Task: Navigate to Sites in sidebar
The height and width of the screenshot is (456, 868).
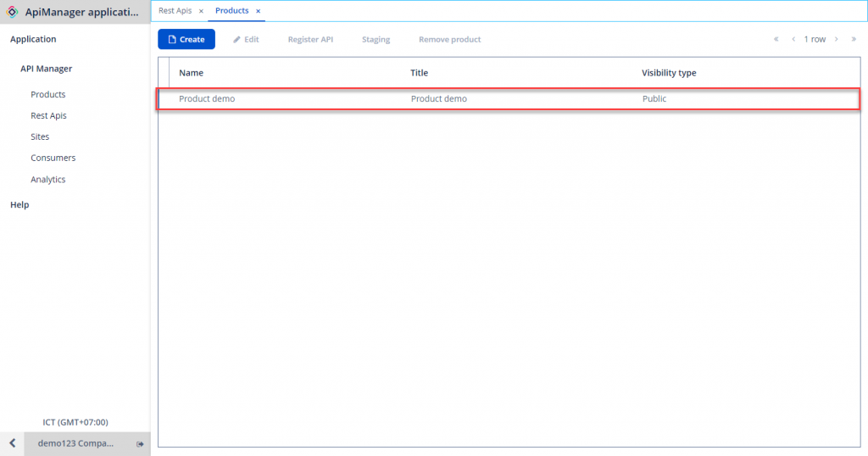Action: (40, 137)
